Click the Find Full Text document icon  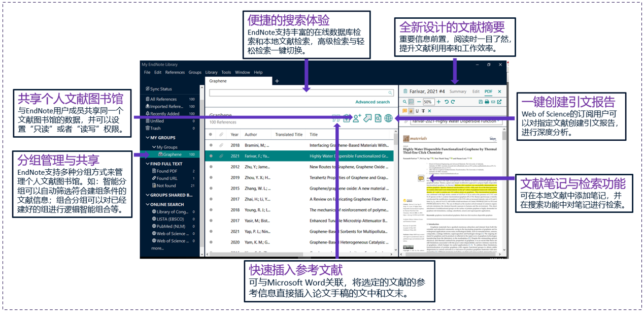(x=378, y=118)
